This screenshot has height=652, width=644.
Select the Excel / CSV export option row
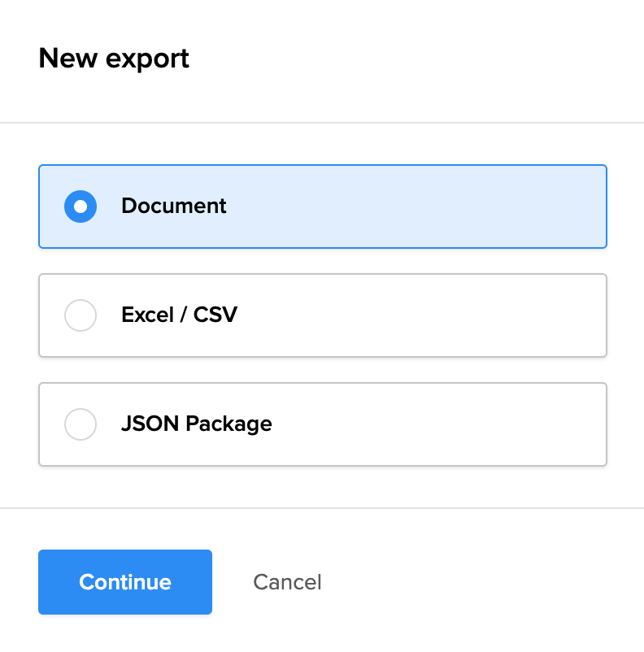coord(322,315)
